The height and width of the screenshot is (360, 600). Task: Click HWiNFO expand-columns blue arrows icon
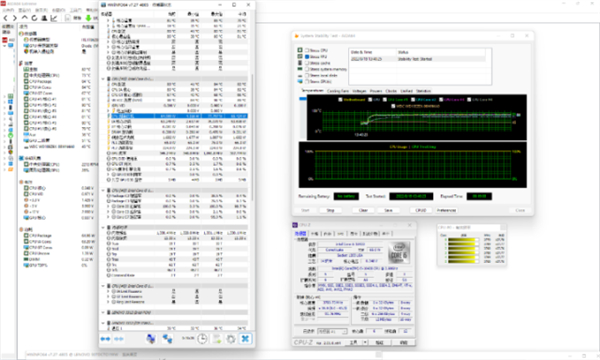tap(105, 339)
